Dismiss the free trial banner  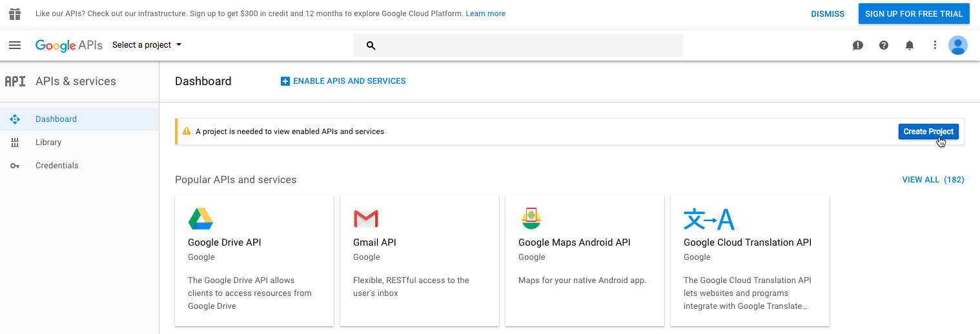pos(828,14)
